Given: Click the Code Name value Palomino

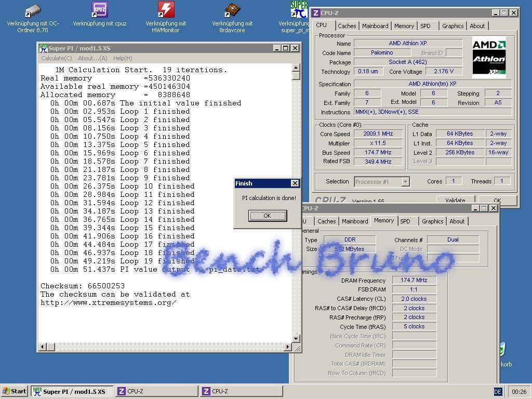Looking at the screenshot, I should tap(382, 52).
